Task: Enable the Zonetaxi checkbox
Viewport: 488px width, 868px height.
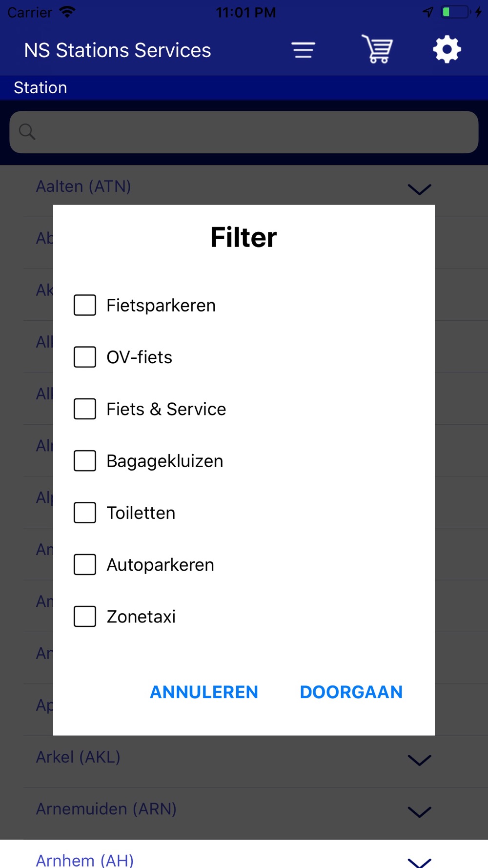Action: (85, 617)
